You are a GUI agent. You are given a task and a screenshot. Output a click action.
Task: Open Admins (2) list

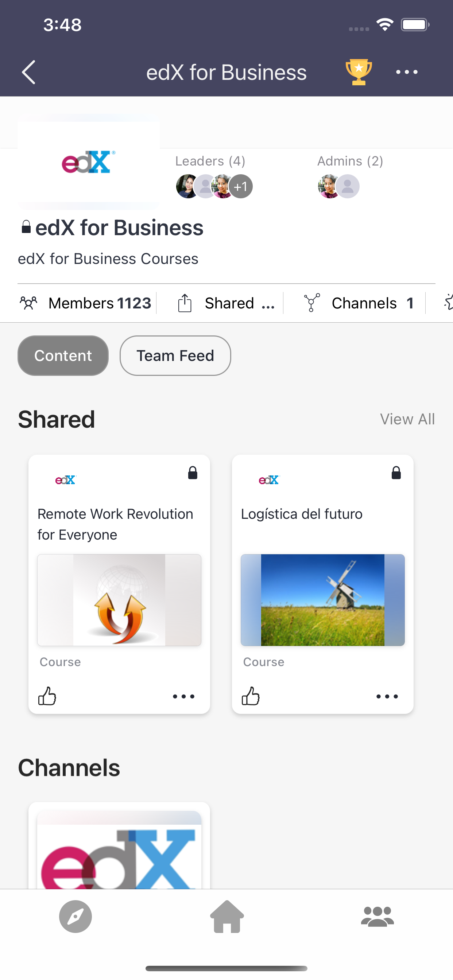tap(350, 161)
